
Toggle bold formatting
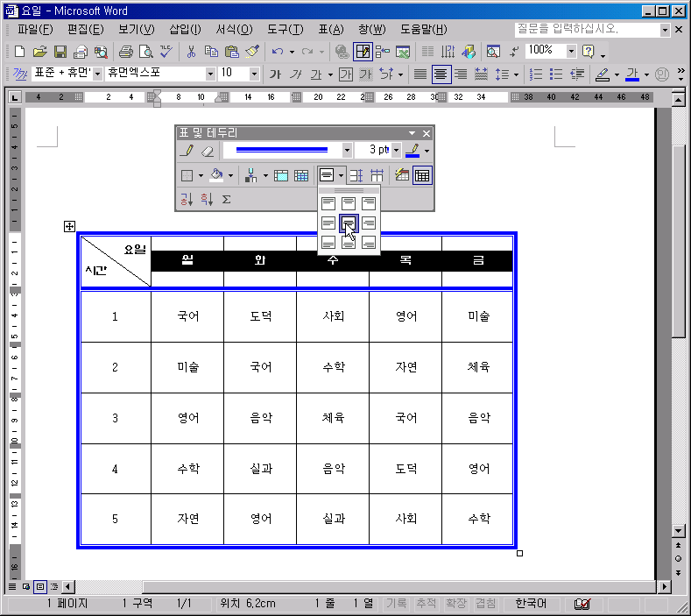coord(275,74)
